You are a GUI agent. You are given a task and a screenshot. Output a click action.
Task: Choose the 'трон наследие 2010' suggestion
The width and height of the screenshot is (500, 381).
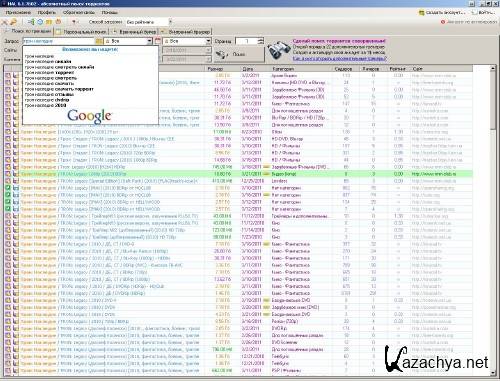(46, 105)
